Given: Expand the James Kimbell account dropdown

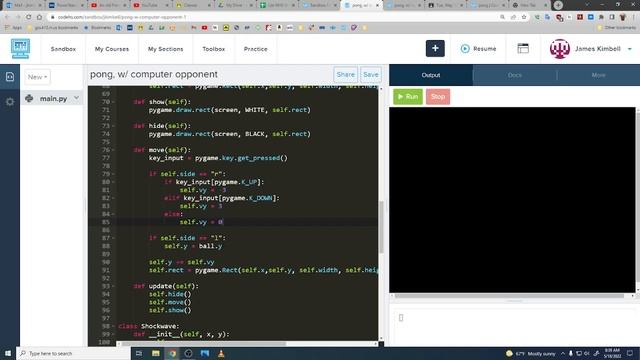Looking at the screenshot, I should (629, 49).
